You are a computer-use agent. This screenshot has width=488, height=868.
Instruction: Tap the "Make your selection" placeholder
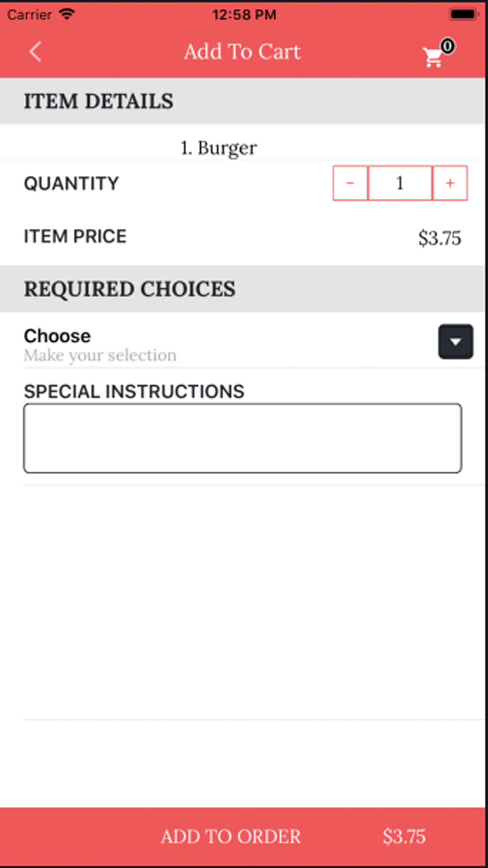click(101, 355)
